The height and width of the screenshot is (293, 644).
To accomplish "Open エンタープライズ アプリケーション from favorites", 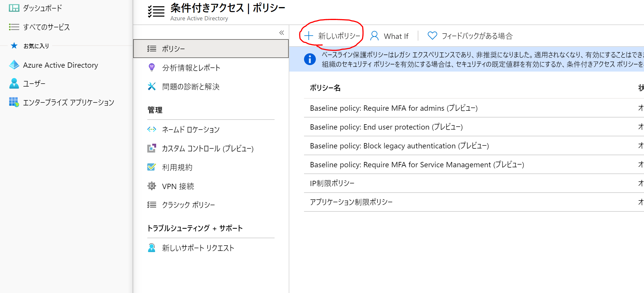I will 68,102.
